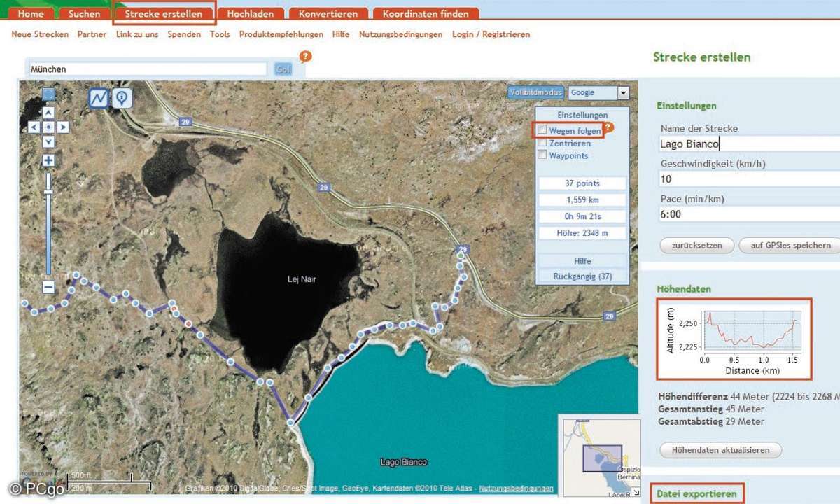View Produktempfehlungen page
The height and width of the screenshot is (504, 840).
coord(281,34)
